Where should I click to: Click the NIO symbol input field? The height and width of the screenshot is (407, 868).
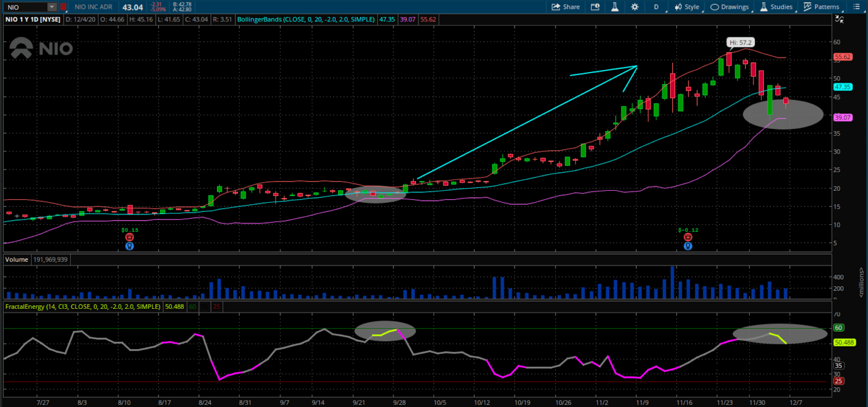25,7
